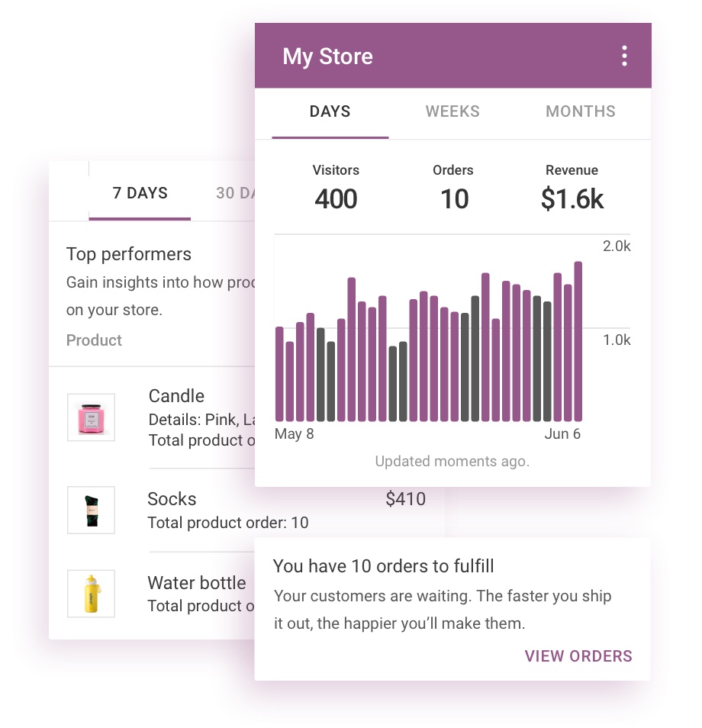The height and width of the screenshot is (728, 702).
Task: Open the Candle product name
Action: pos(176,396)
